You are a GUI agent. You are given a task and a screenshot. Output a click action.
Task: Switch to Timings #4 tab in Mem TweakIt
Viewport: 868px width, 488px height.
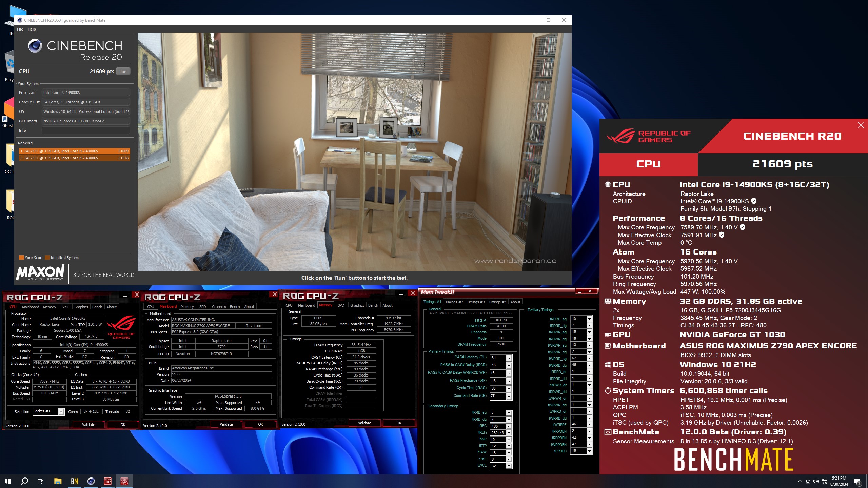pyautogui.click(x=497, y=302)
